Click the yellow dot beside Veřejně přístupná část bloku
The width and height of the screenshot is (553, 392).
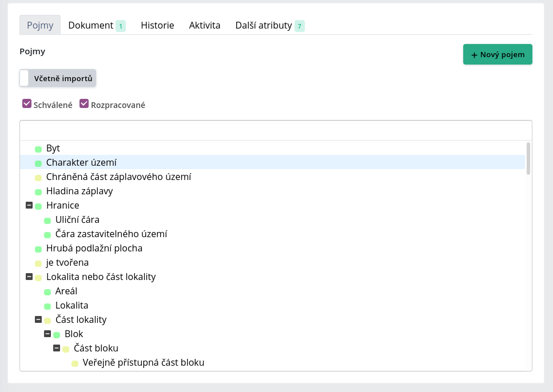pyautogui.click(x=75, y=363)
